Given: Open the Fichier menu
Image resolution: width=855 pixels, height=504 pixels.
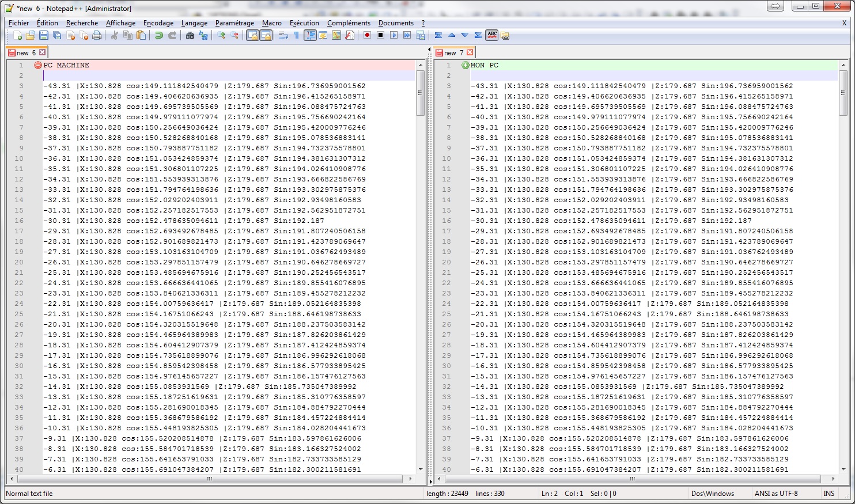Looking at the screenshot, I should [19, 23].
